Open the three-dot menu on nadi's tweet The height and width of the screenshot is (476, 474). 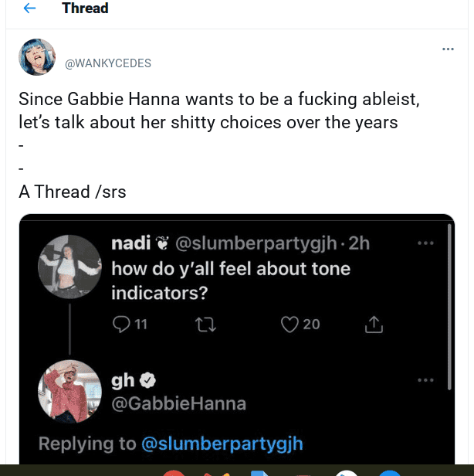coord(425,243)
